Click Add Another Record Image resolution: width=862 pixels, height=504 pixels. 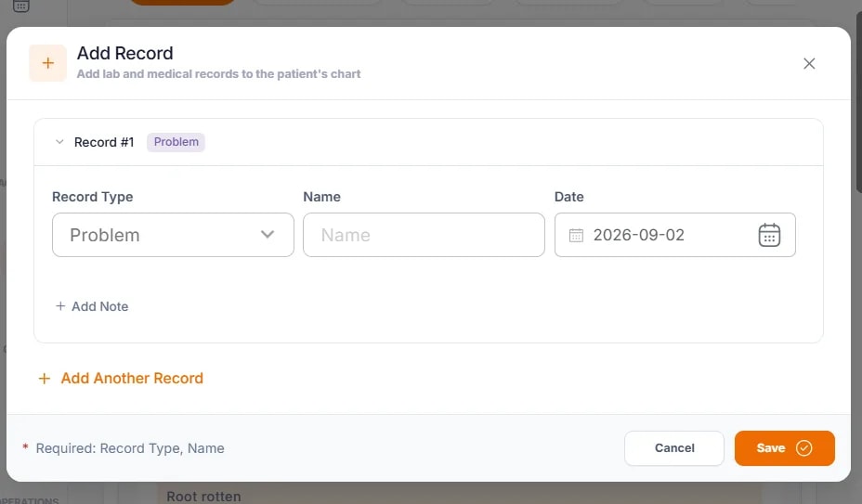coord(121,378)
